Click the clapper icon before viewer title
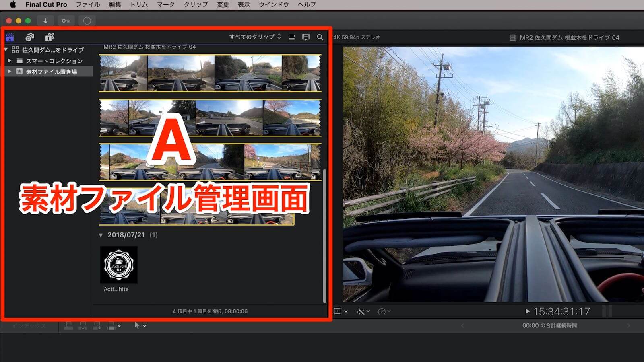The height and width of the screenshot is (362, 644). [x=513, y=37]
